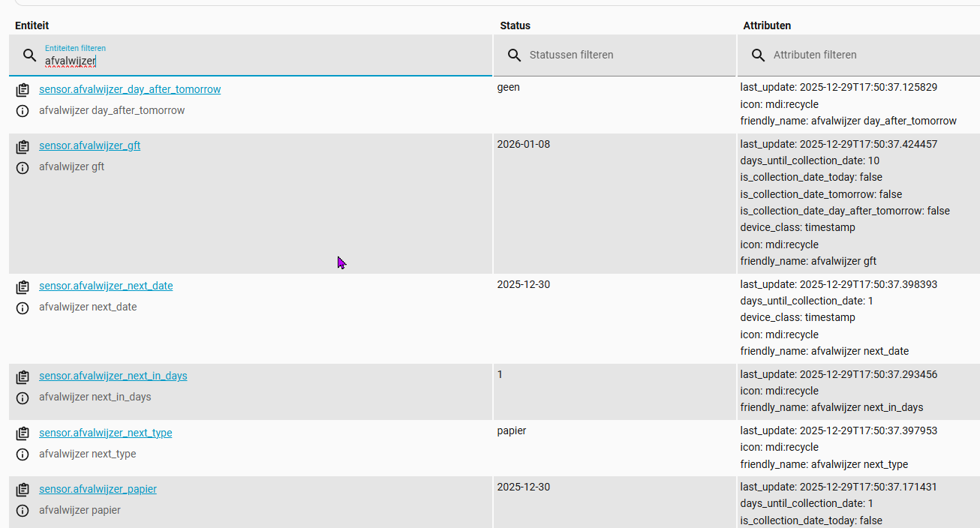Show info for afvalwijzer next_date entity
The image size is (980, 528).
coord(23,307)
